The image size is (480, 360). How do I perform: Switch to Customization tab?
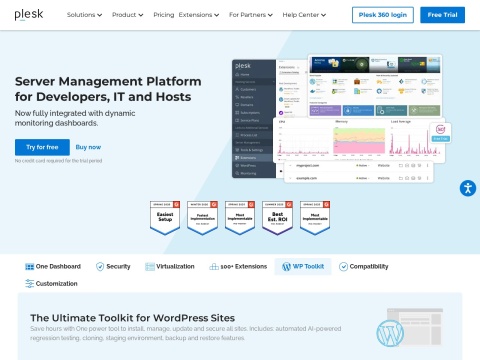51,284
